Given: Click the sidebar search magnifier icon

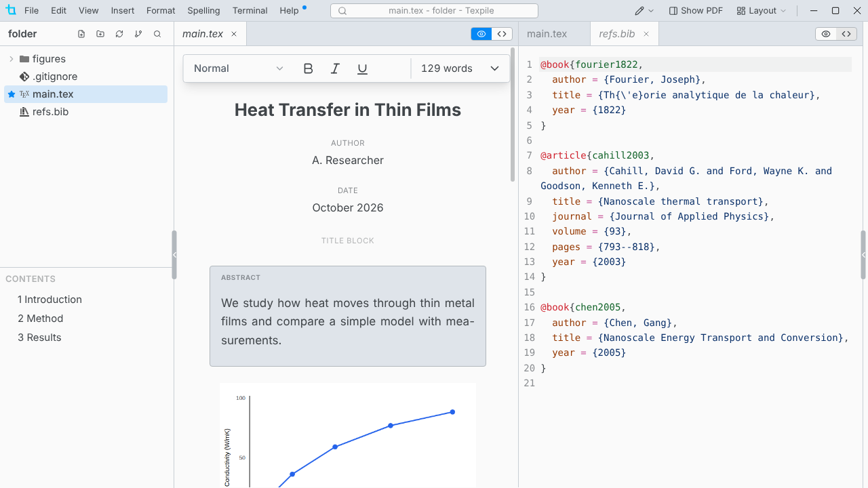Looking at the screenshot, I should click(157, 34).
